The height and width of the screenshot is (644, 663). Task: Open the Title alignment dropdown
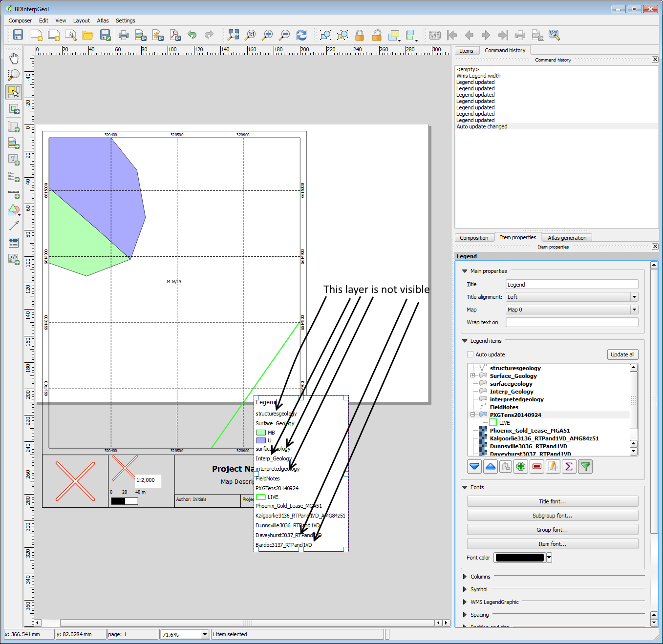[x=572, y=297]
